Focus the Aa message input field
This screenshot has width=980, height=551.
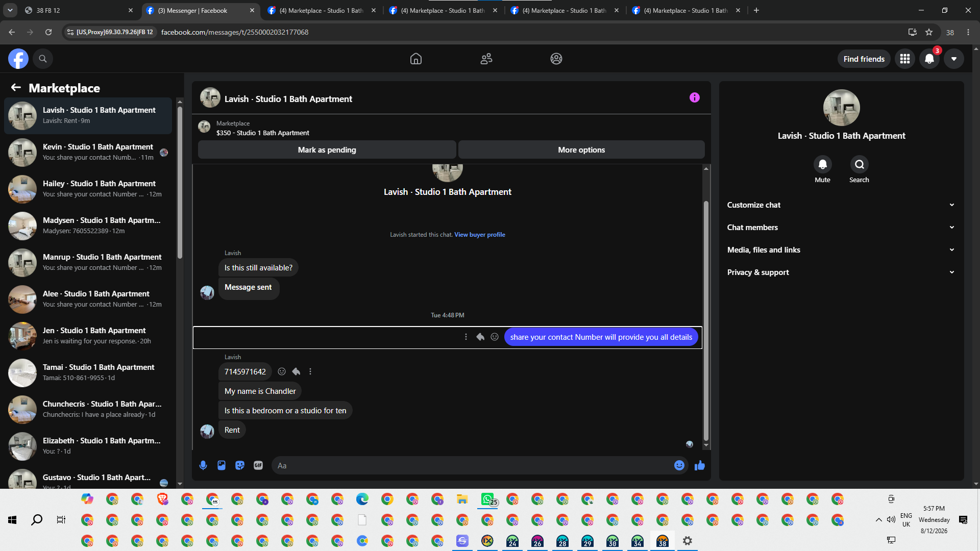coord(473,465)
